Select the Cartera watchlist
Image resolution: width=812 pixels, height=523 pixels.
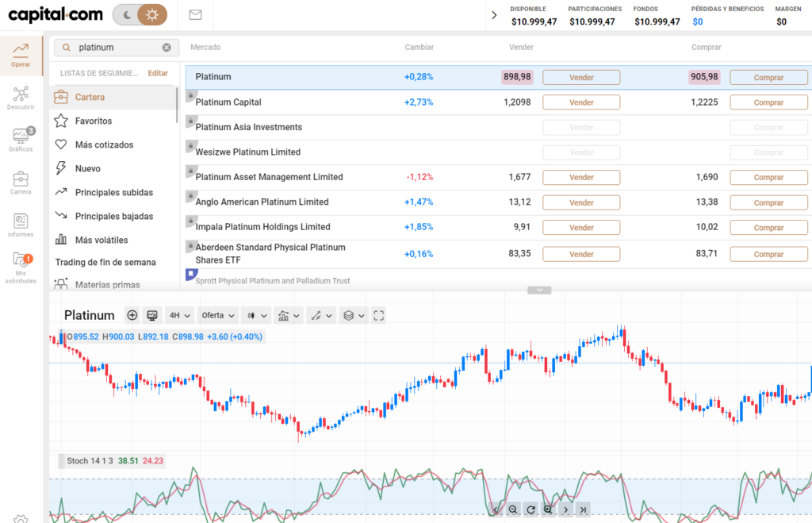pos(113,97)
